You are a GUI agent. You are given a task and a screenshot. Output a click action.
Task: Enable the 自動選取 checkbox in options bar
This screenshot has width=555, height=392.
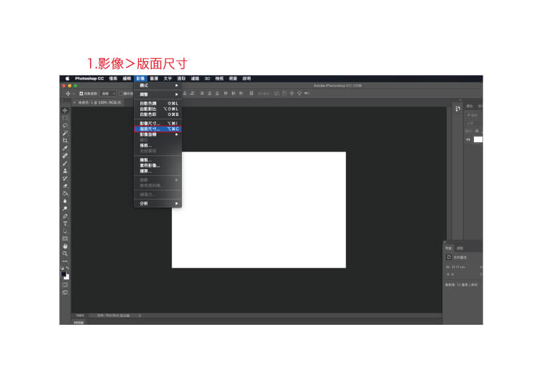(x=80, y=94)
